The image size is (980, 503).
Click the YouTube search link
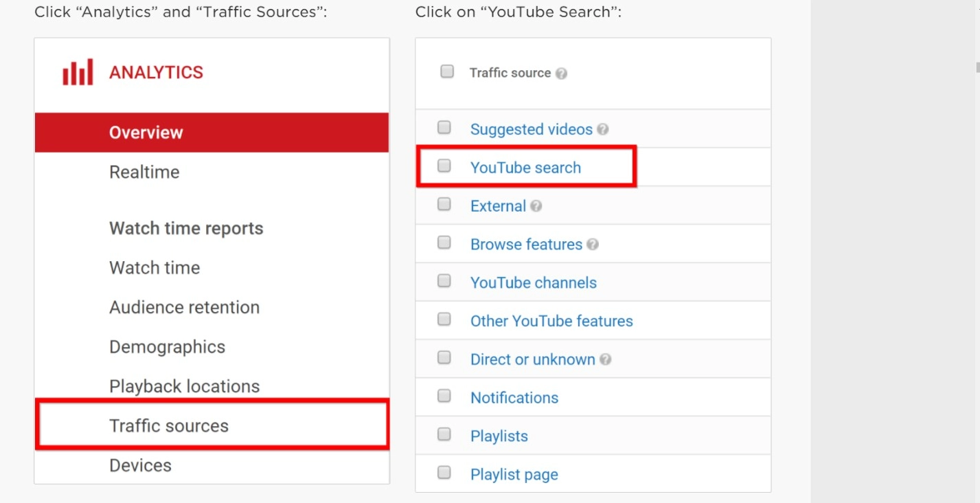click(x=525, y=167)
